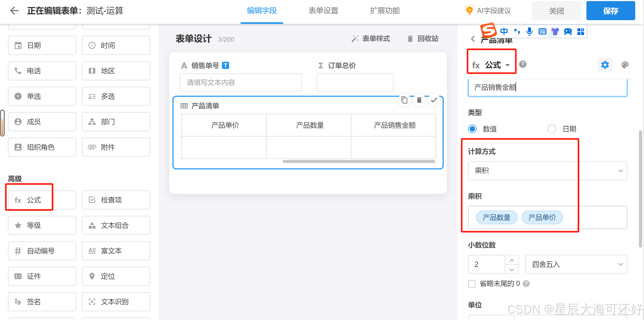Open the 四舍五入 rounding dropdown

coord(576,264)
